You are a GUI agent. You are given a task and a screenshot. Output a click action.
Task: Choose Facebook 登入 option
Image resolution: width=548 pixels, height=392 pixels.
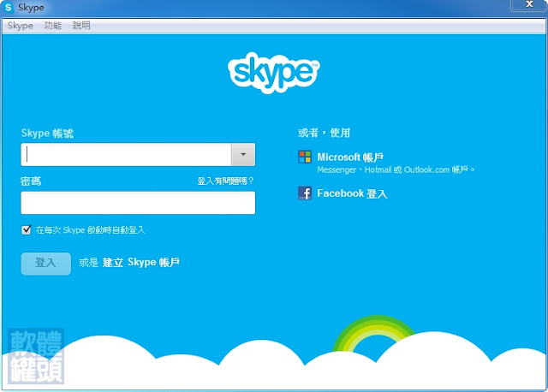click(352, 193)
